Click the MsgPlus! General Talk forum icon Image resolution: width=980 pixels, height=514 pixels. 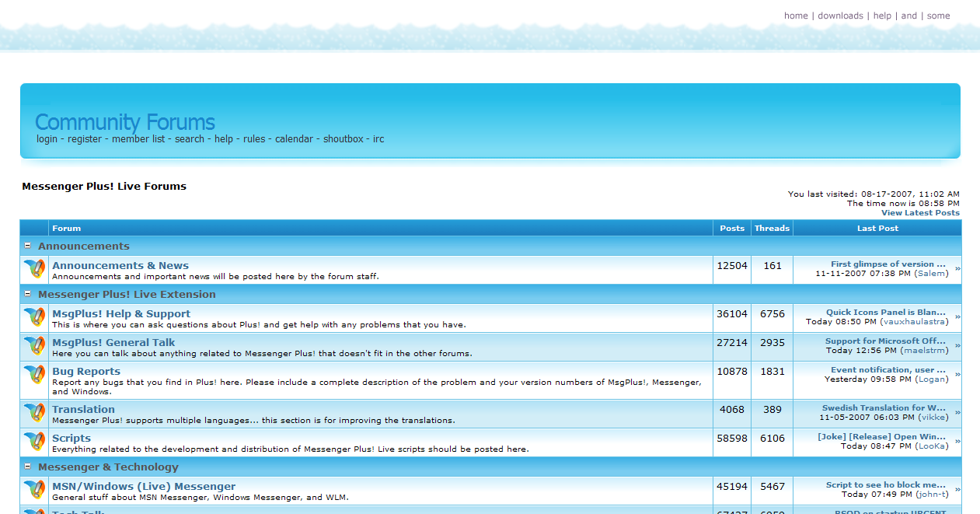[34, 346]
